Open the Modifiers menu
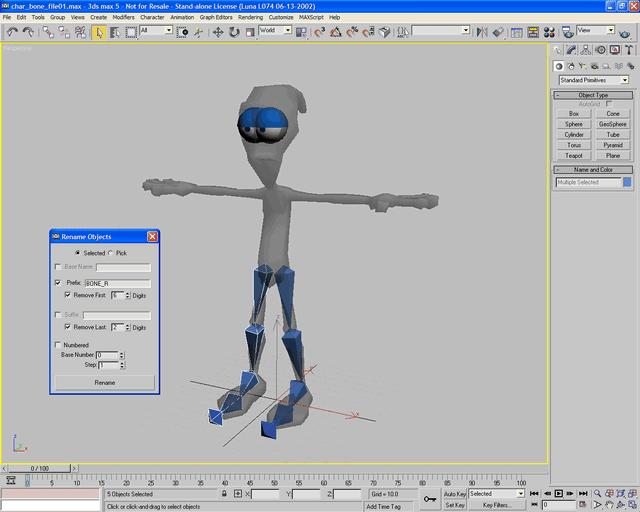Screen dimensions: 640x512 (123, 17)
